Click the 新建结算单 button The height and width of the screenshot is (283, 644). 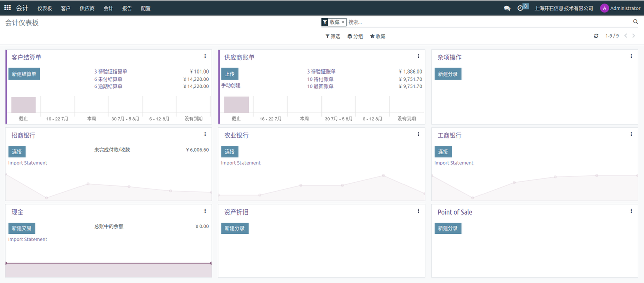click(x=24, y=74)
